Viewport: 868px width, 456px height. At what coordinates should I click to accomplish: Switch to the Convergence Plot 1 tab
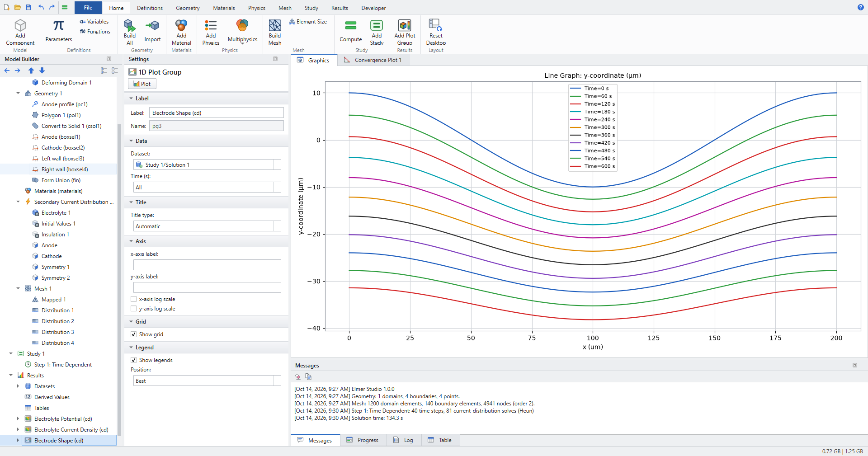coord(373,60)
